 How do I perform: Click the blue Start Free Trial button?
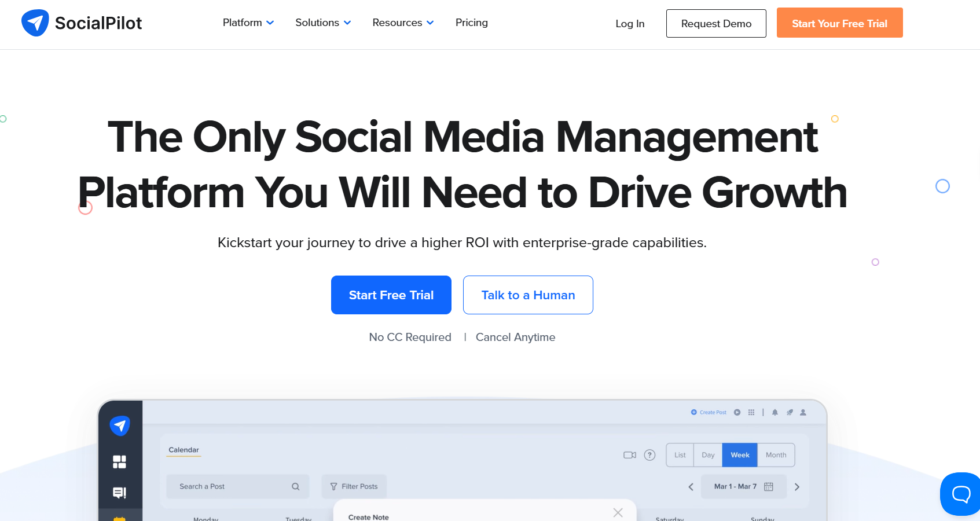point(391,295)
